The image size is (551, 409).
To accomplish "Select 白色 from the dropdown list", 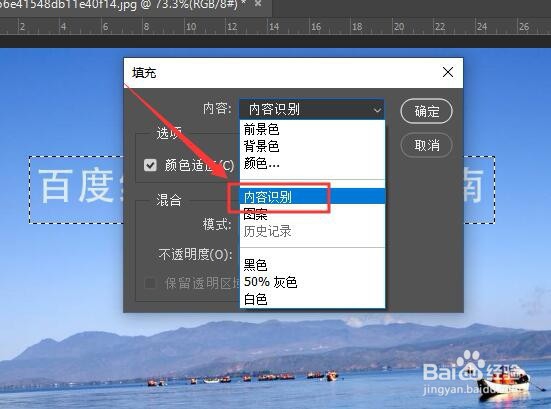I will (x=312, y=299).
